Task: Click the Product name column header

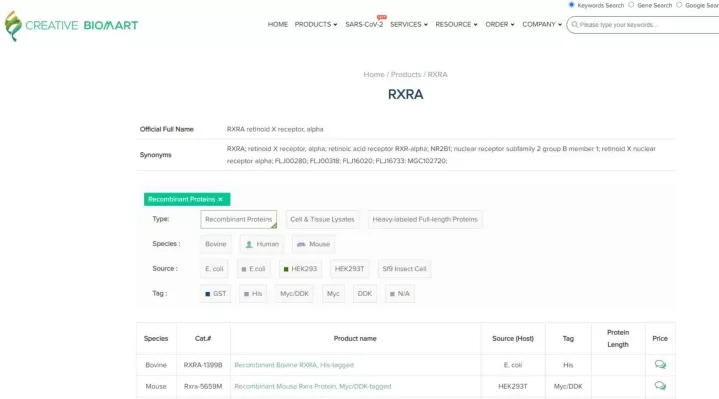Action: click(355, 339)
